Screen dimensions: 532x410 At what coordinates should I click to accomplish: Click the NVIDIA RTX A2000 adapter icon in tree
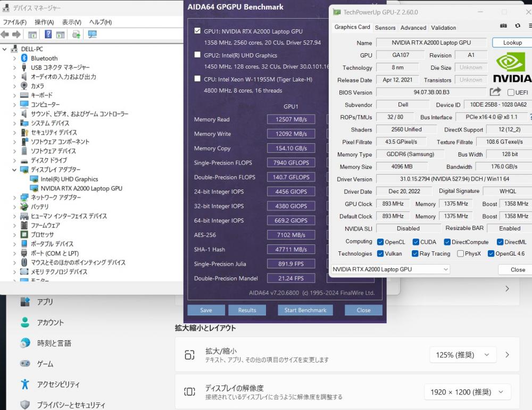[34, 188]
